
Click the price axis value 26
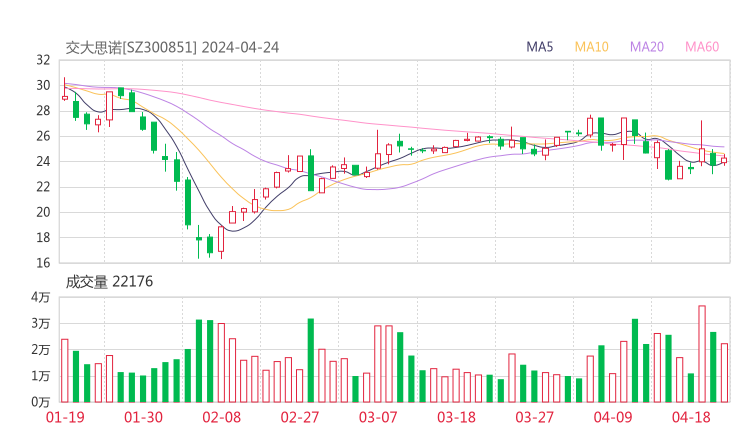(x=43, y=136)
